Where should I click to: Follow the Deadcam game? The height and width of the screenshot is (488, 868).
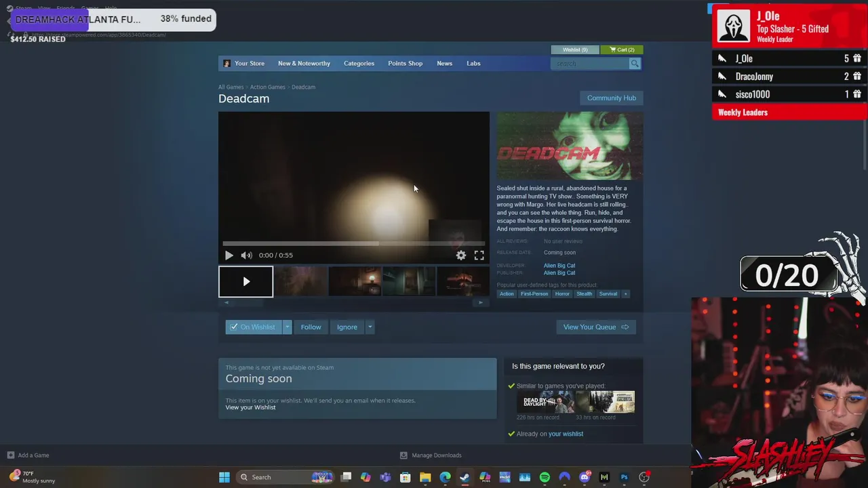311,327
